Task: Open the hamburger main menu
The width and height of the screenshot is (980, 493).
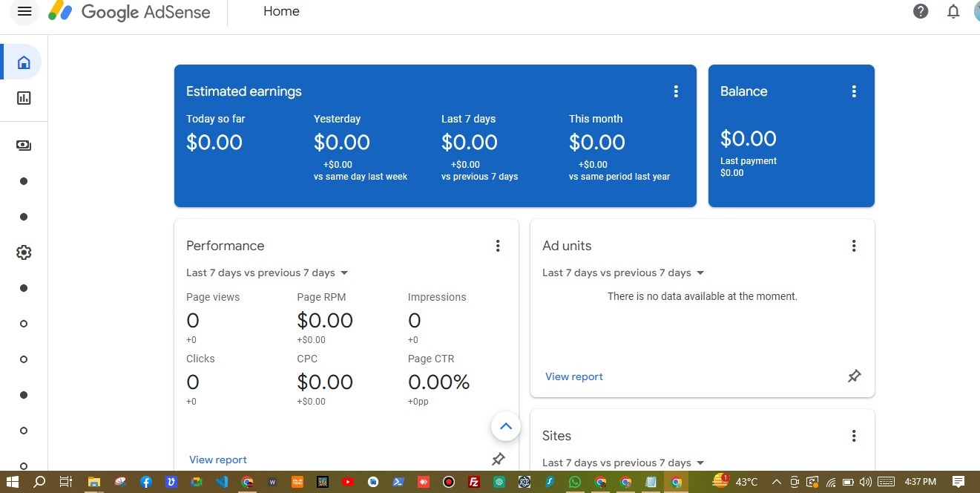Action: [24, 11]
